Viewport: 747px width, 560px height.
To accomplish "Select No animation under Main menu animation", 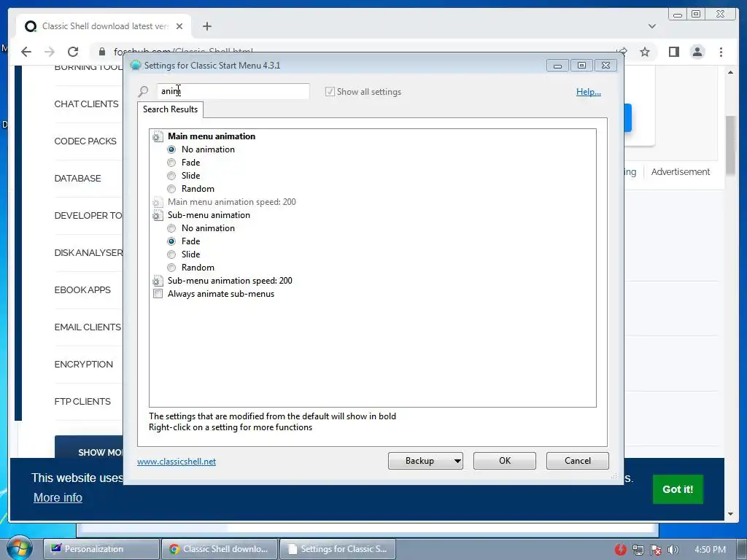I will tap(171, 149).
